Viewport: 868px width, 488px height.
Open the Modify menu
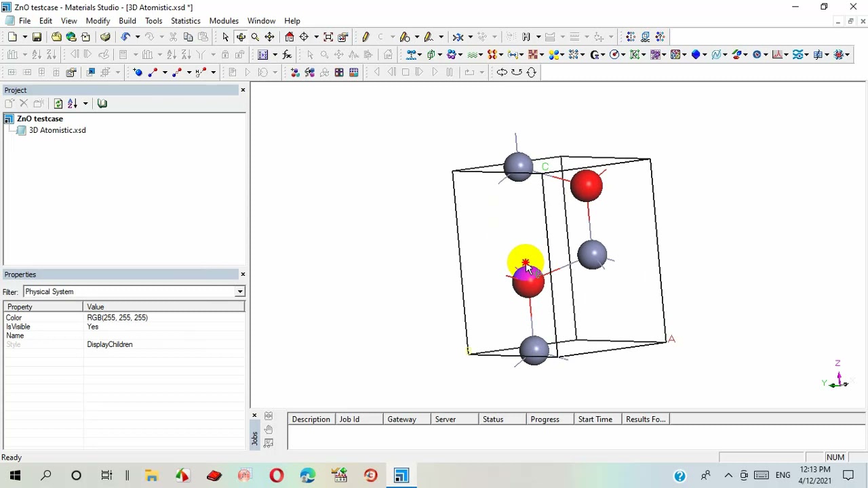click(x=98, y=21)
